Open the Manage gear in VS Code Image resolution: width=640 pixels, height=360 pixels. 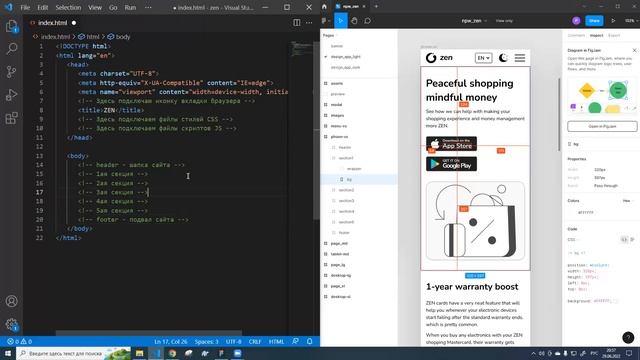coord(11,324)
